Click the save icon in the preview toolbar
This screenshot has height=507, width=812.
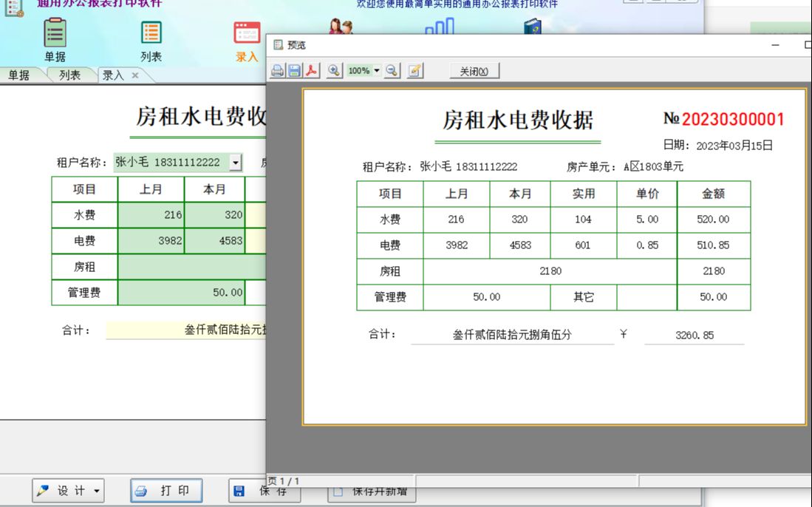(293, 71)
